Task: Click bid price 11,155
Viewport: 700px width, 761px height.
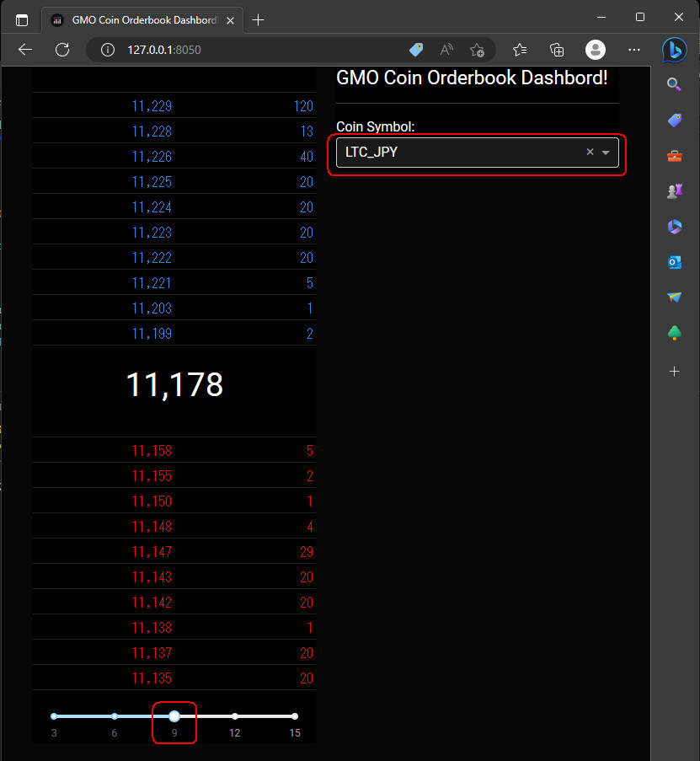Action: pos(152,476)
